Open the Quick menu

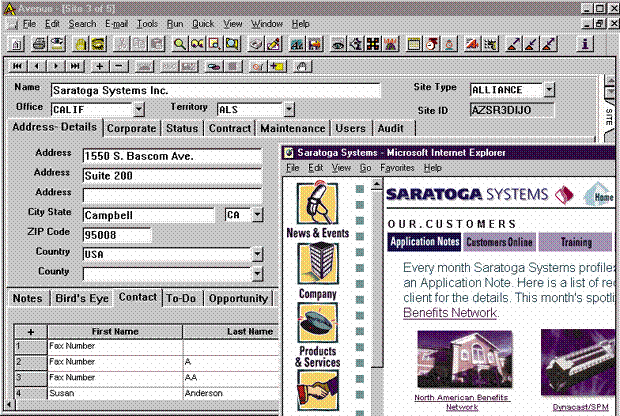(x=203, y=24)
